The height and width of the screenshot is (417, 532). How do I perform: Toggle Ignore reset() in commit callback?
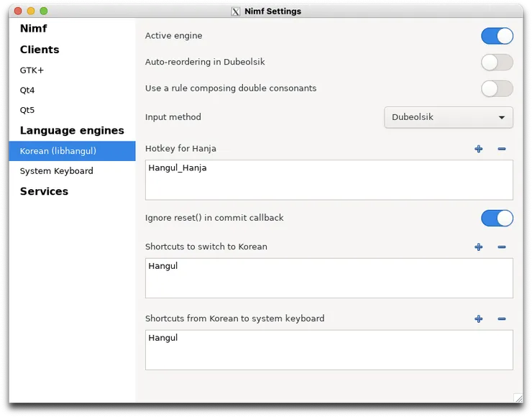[x=497, y=218]
